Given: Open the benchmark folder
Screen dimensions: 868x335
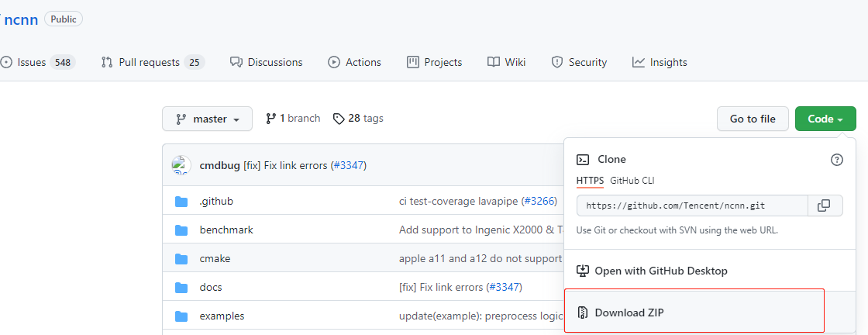Looking at the screenshot, I should tap(226, 230).
